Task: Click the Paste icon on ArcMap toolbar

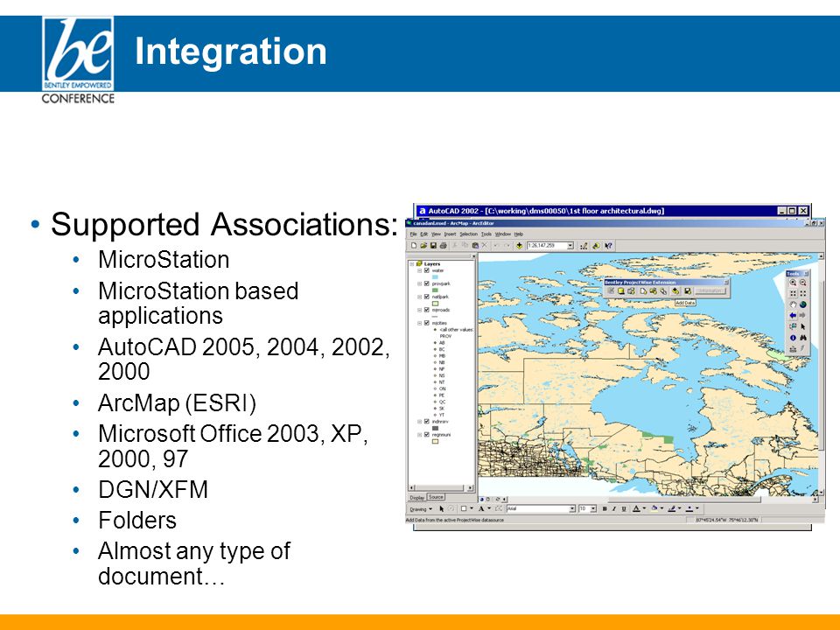Action: (x=474, y=246)
